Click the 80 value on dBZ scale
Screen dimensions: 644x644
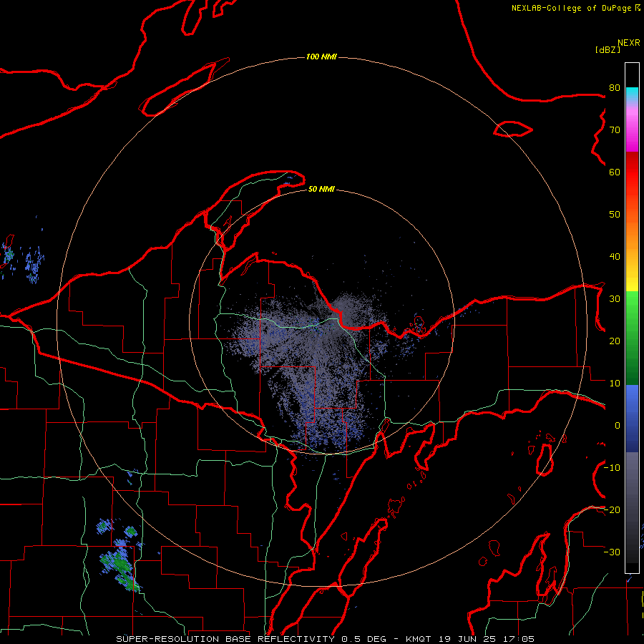pos(615,88)
